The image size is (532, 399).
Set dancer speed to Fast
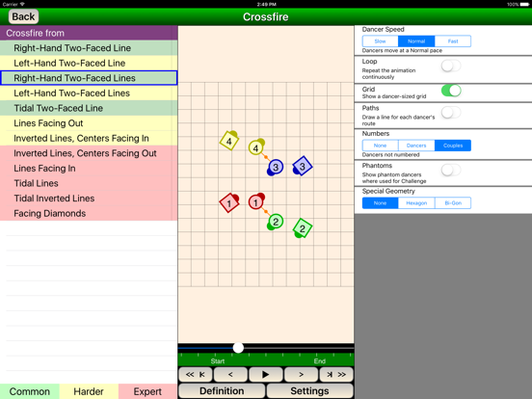[453, 41]
